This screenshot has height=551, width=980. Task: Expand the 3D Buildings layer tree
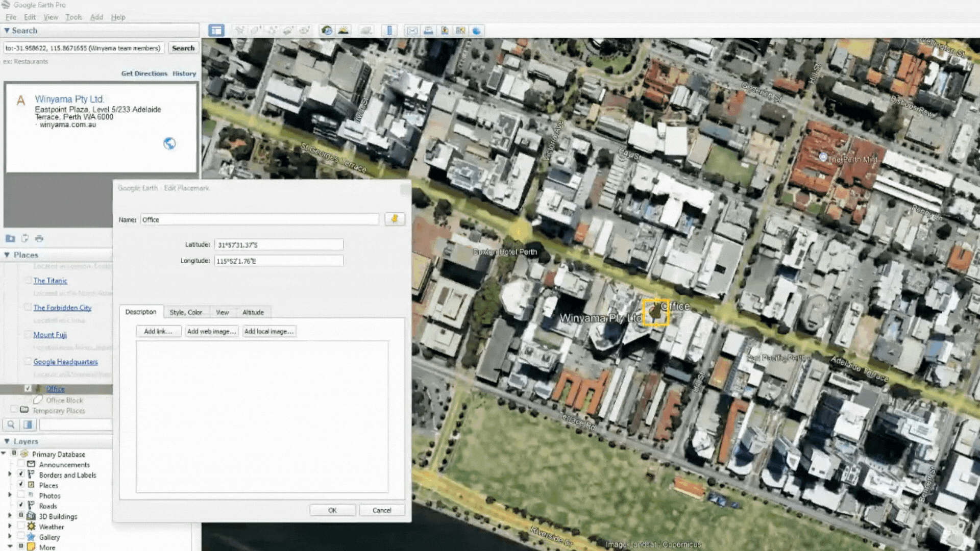pyautogui.click(x=10, y=516)
